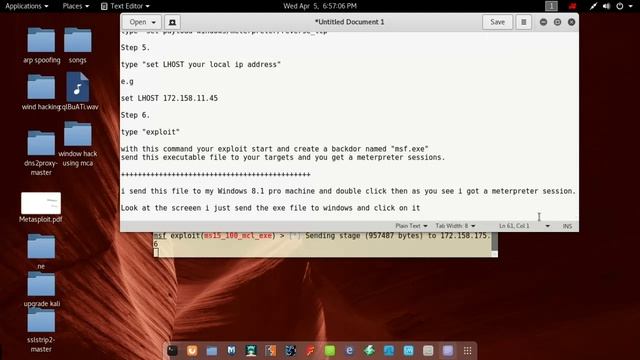Open workspace indicator 1
This screenshot has height=360, width=640.
(551, 6)
